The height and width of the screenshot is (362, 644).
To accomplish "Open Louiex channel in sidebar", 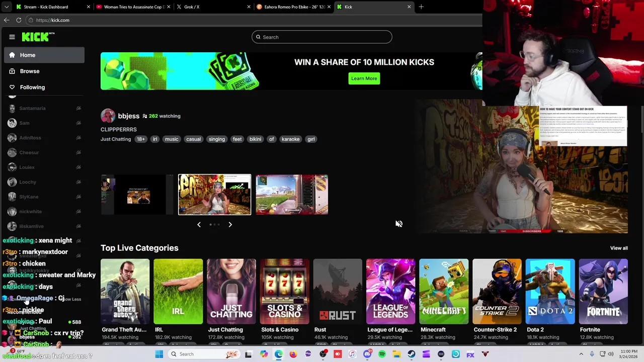I will tap(44, 167).
